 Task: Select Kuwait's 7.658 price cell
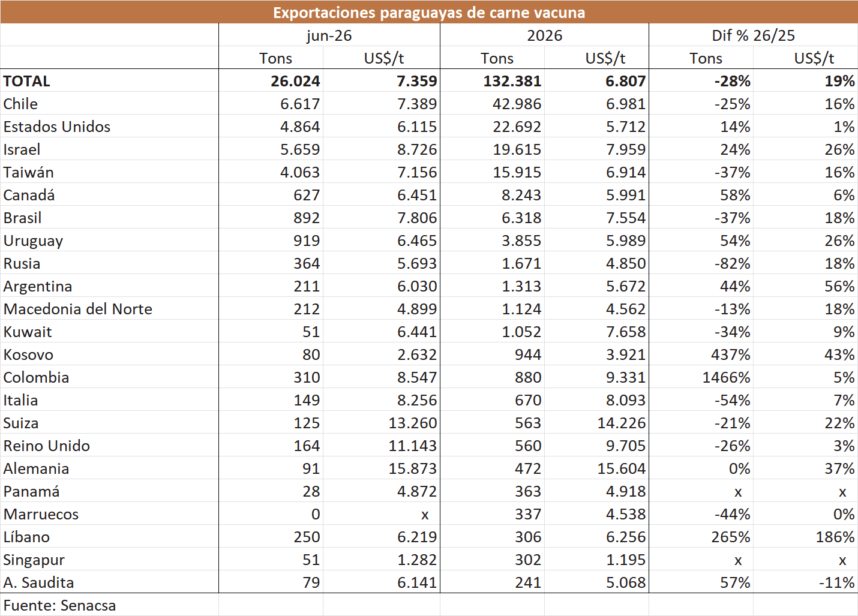(x=626, y=332)
